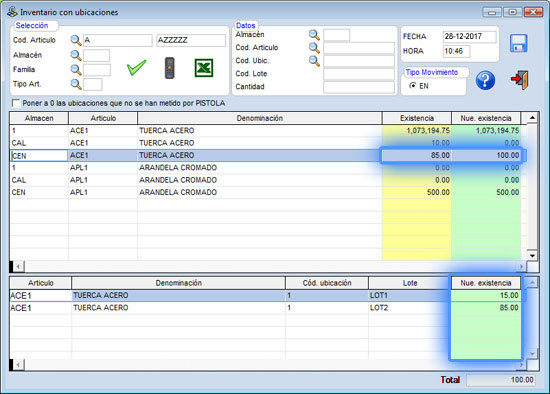The height and width of the screenshot is (394, 550).
Task: Click existencia value 85.00 in selected row
Action: pyautogui.click(x=417, y=155)
